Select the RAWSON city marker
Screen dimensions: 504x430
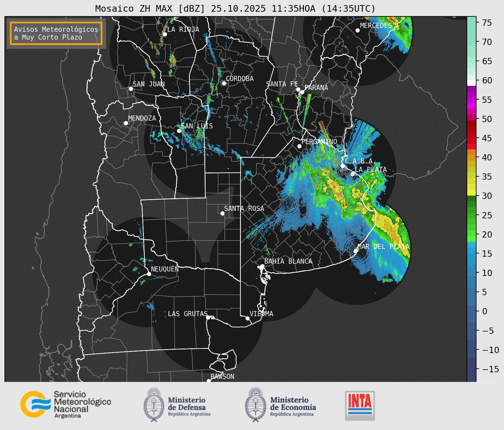pos(209,381)
